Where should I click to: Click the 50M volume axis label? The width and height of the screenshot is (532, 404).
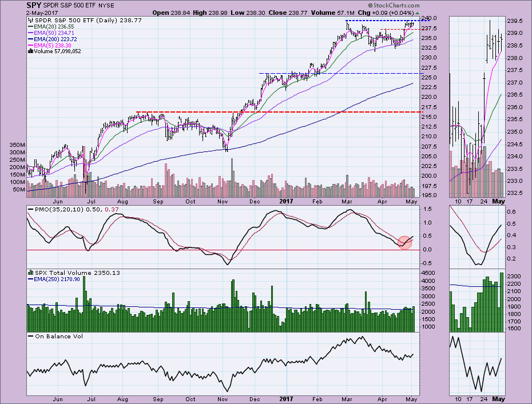[x=19, y=190]
